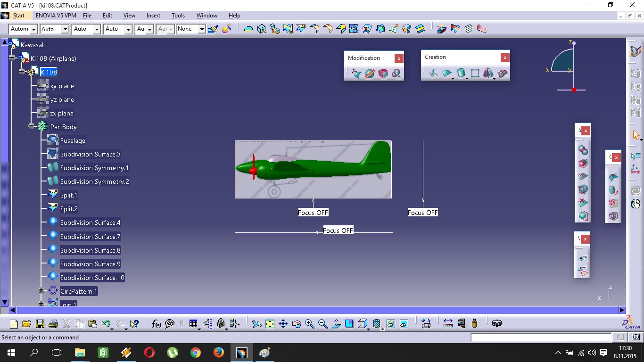Open the ENOVIA V5 VPM menu
Image resolution: width=644 pixels, height=362 pixels.
56,16
